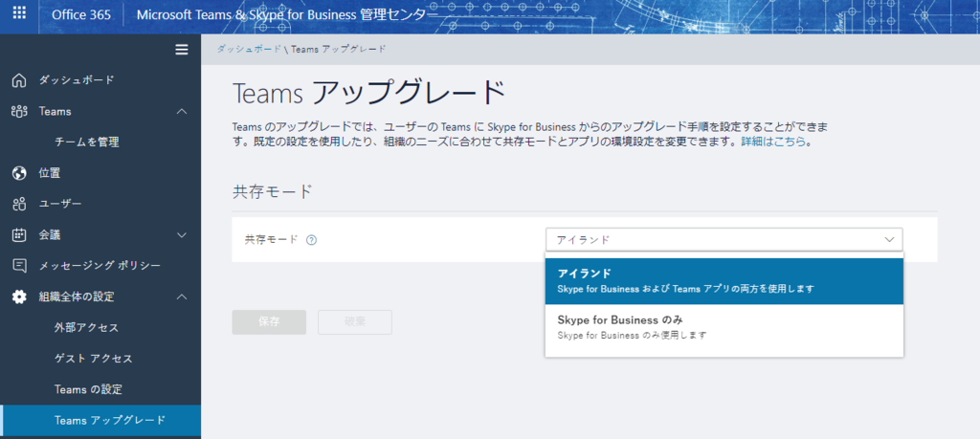Image resolution: width=980 pixels, height=439 pixels.
Task: Click the Teams people group icon
Action: (x=19, y=111)
